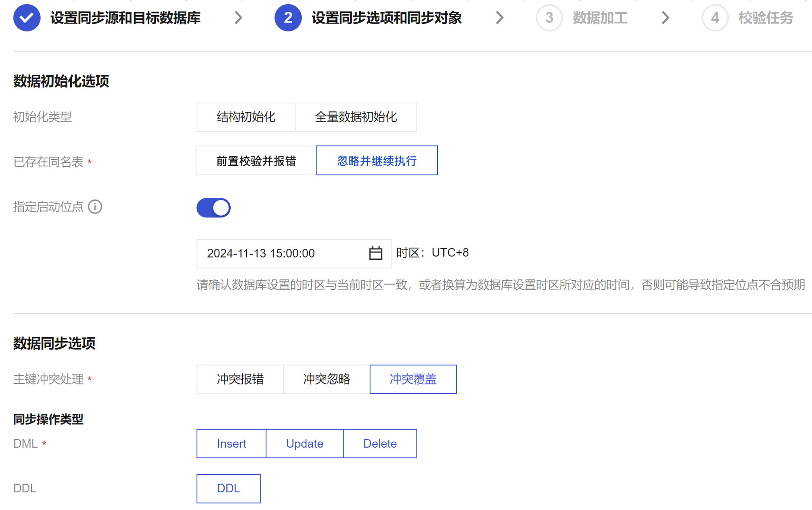
Task: Choose 忽略并继续执行 for existing tables
Action: click(377, 161)
